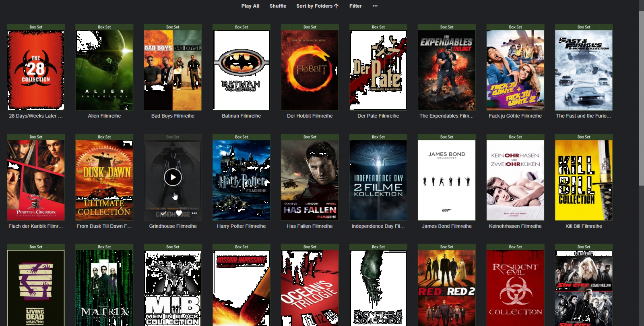This screenshot has width=644, height=326.
Task: Open the Sin City poster
Action: [x=584, y=288]
